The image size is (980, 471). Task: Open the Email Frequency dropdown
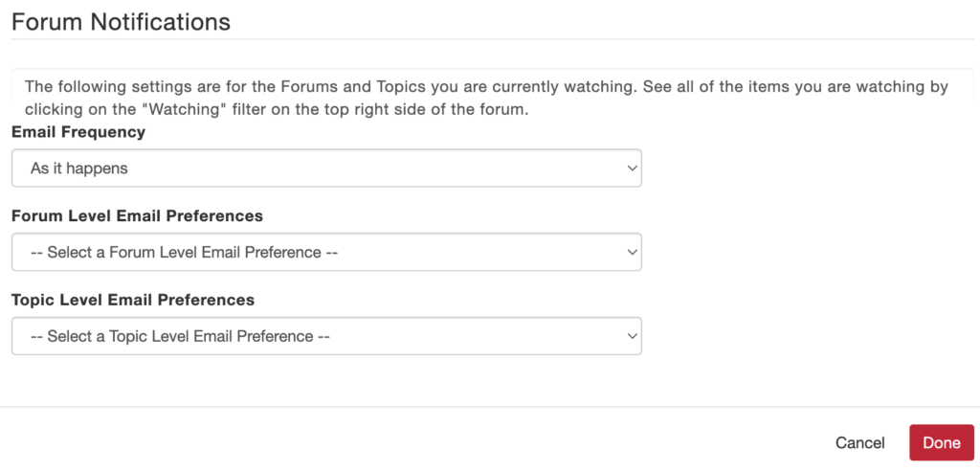pos(326,168)
